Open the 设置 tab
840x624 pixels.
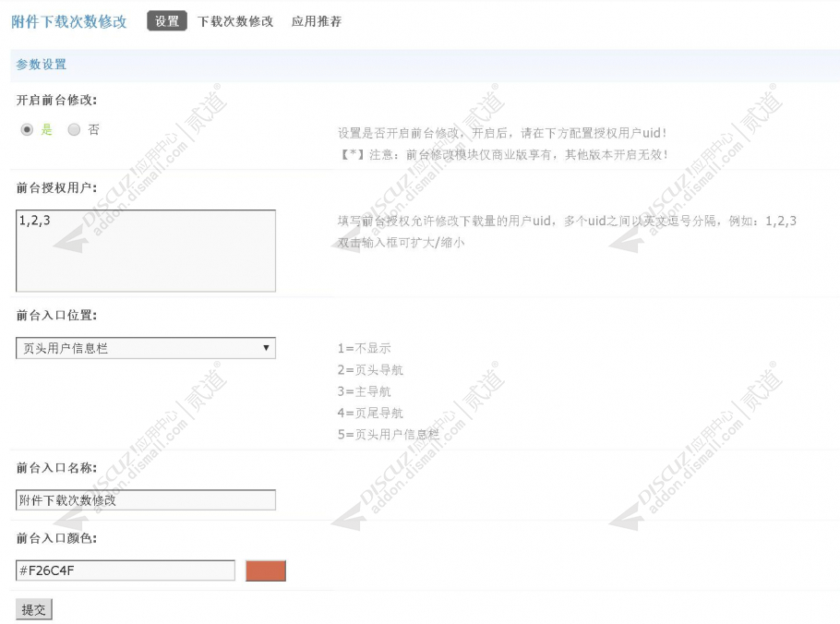(x=167, y=21)
